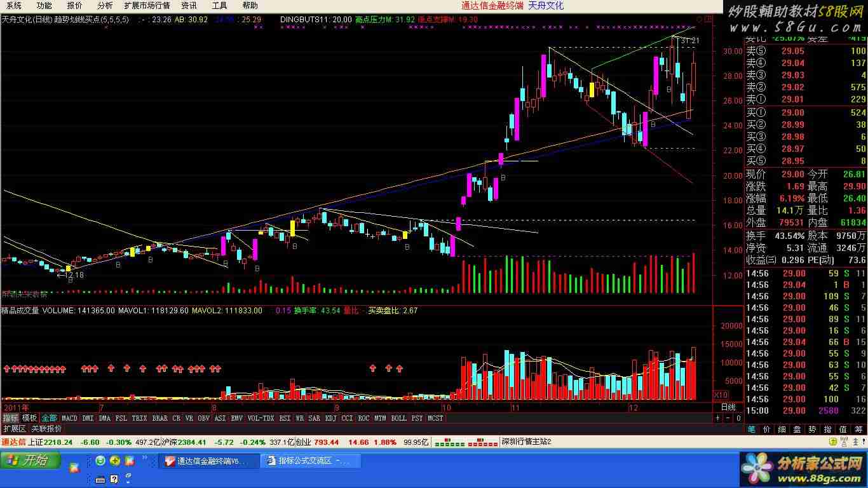
Task: Switch to the 价 price tab
Action: click(x=767, y=430)
